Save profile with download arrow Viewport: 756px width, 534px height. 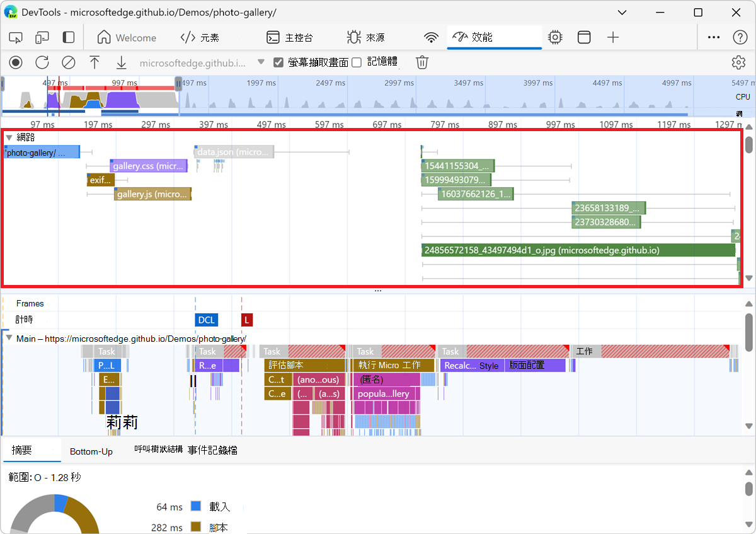[x=121, y=62]
